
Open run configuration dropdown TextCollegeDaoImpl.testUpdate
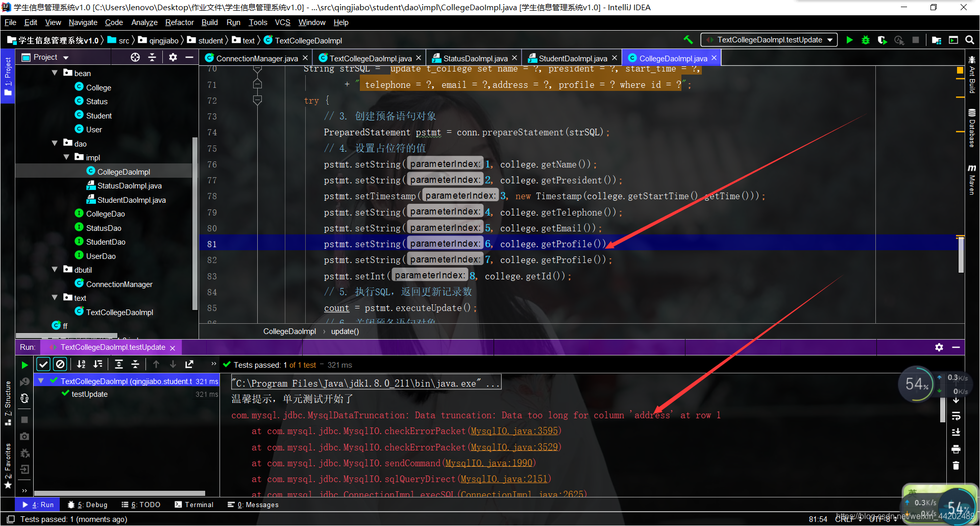(769, 40)
